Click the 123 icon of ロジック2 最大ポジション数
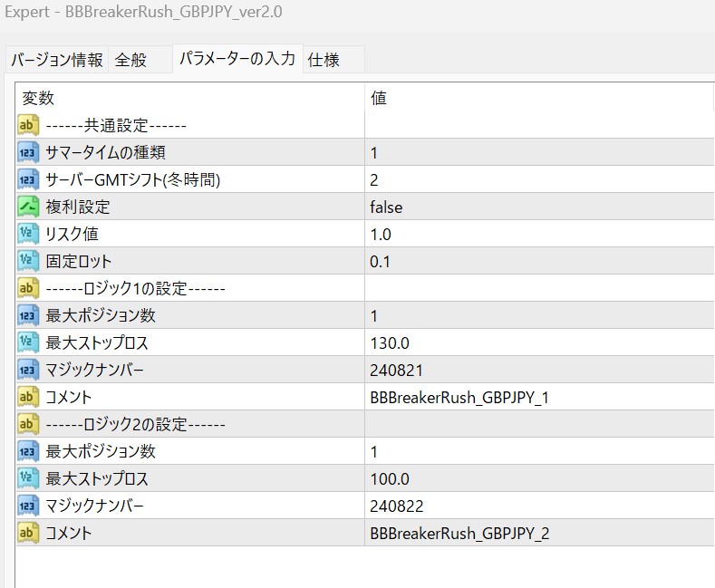The image size is (715, 588). click(28, 451)
